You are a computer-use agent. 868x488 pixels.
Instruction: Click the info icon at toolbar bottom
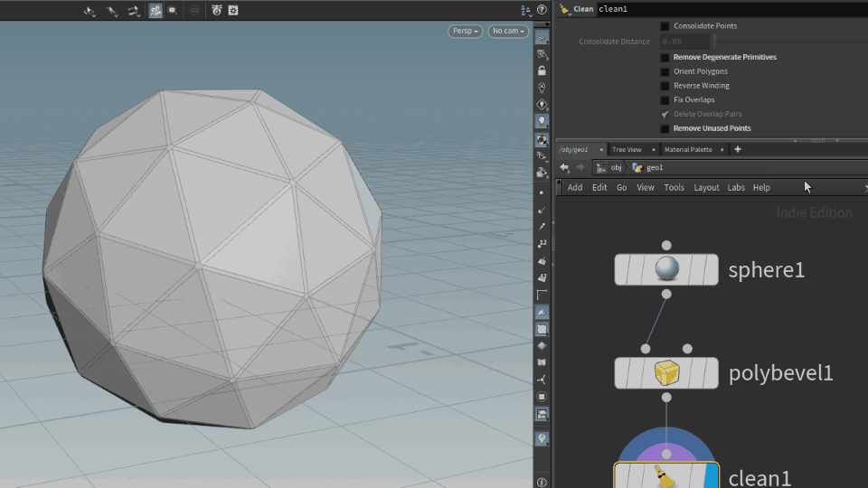542,482
